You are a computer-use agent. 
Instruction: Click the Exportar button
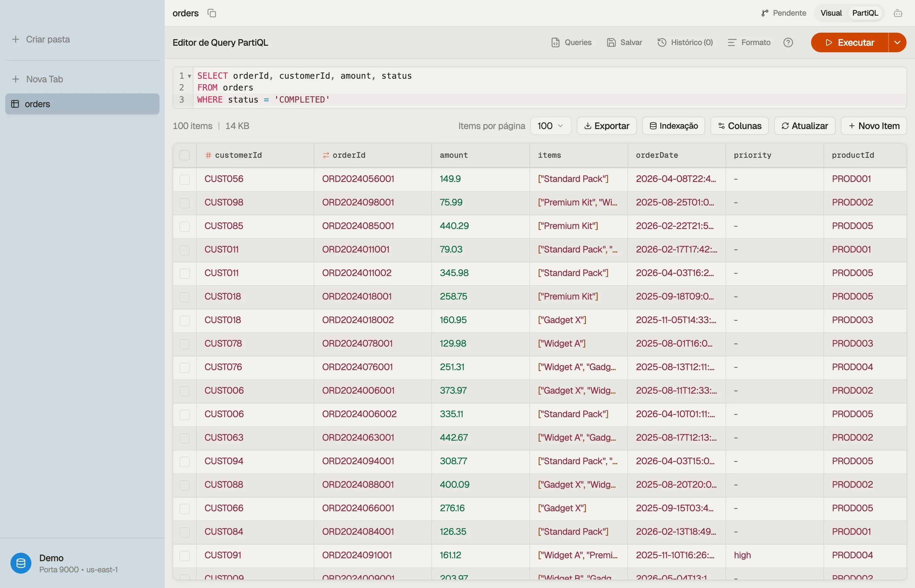(607, 126)
